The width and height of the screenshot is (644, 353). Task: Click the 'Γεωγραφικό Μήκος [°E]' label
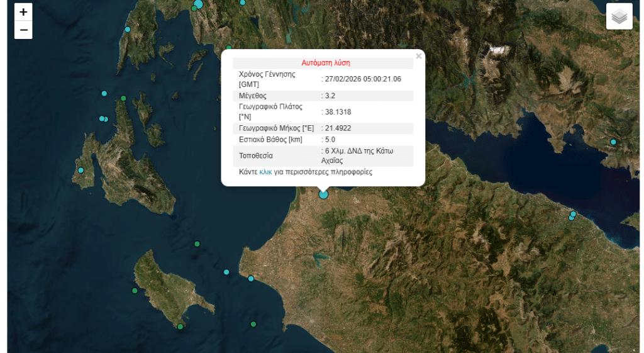click(277, 128)
